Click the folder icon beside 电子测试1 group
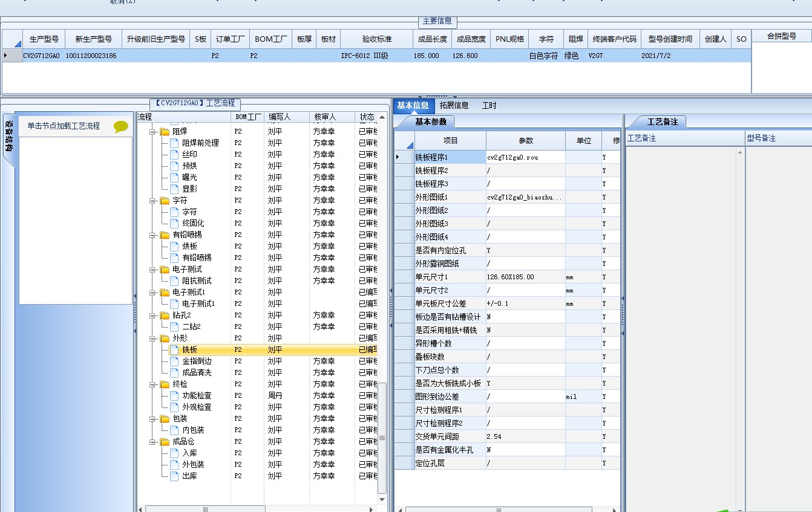The height and width of the screenshot is (512, 812). tap(165, 292)
